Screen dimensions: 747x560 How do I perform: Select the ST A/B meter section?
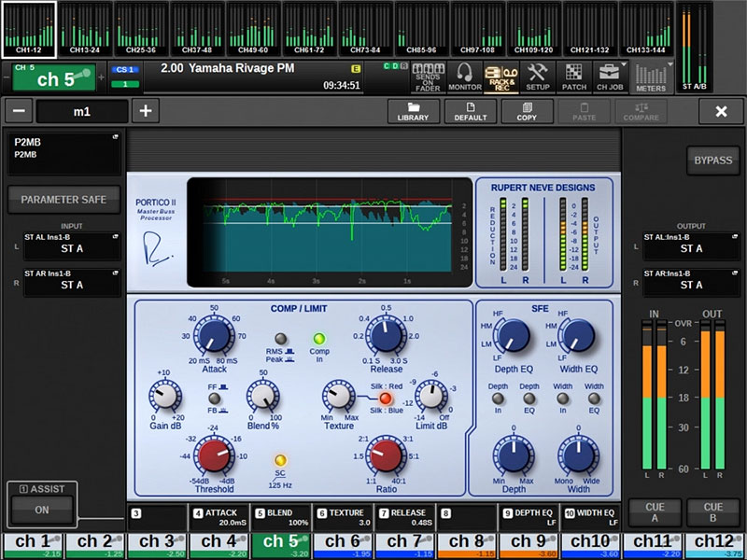[694, 47]
